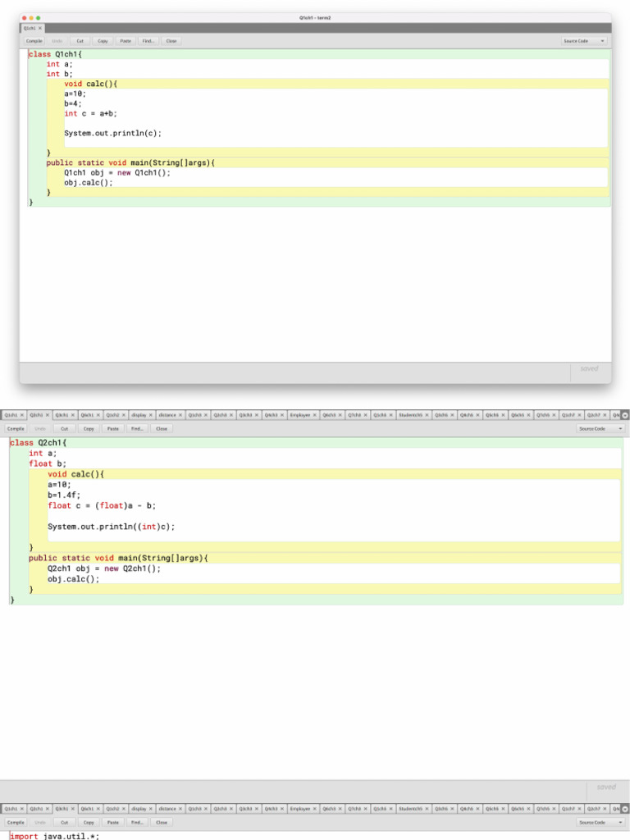This screenshot has height=840, width=630.
Task: Click the 'int b;' line in Q1ch1
Action: tap(59, 74)
